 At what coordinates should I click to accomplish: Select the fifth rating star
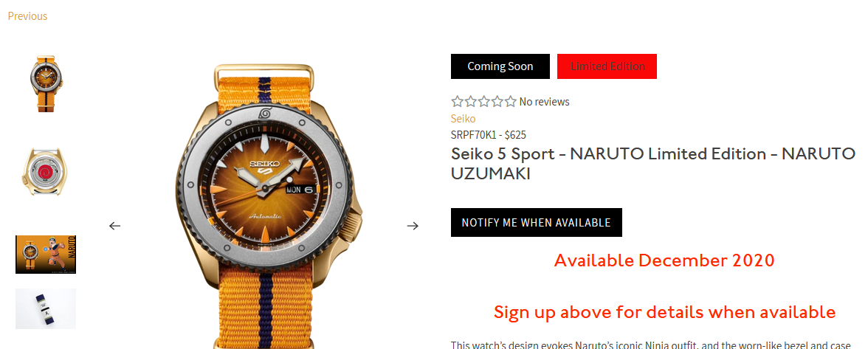[x=511, y=101]
